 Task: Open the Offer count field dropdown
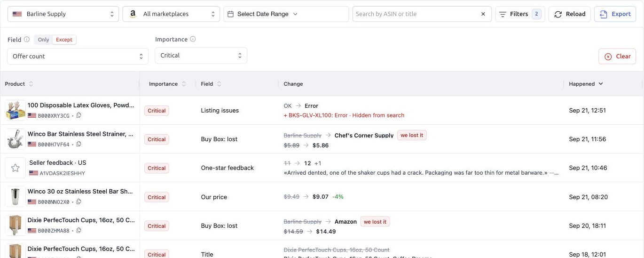[x=78, y=56]
